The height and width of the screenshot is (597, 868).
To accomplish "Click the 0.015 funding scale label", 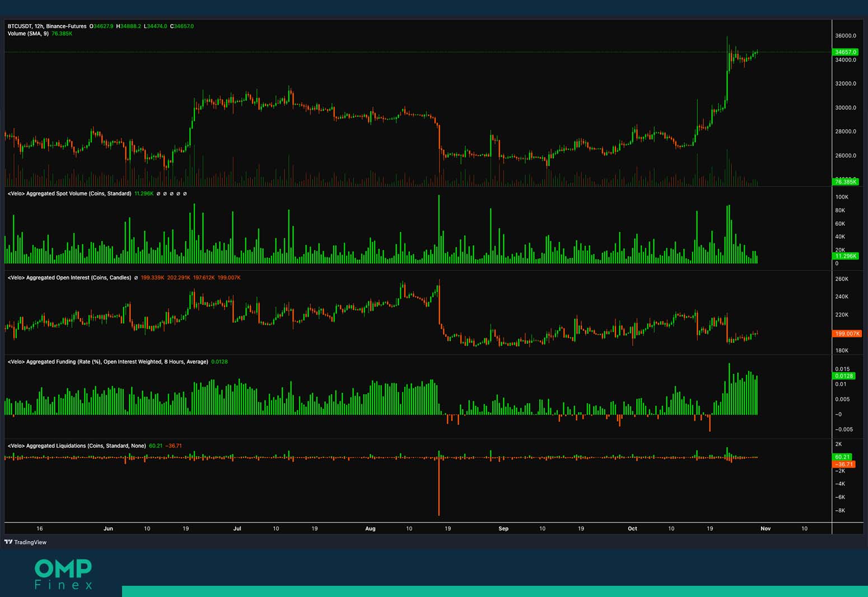I will [x=842, y=369].
